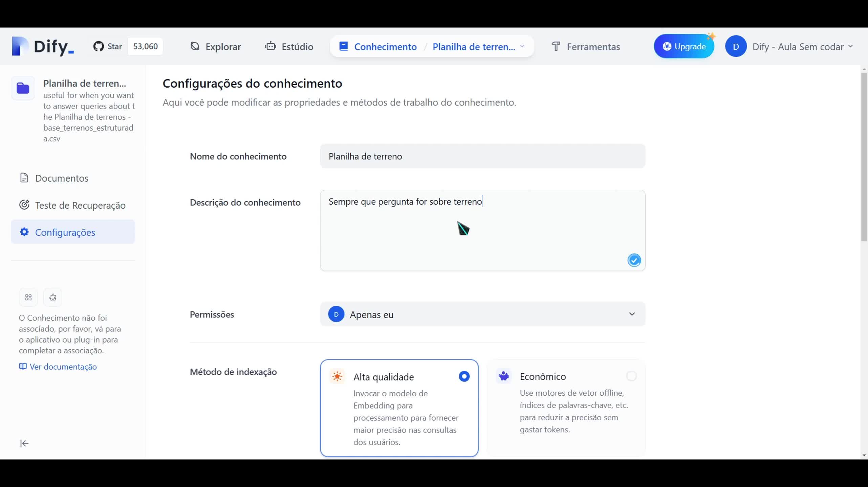Collapse the sidebar with the arrow icon
This screenshot has width=868, height=487.
coord(24,443)
